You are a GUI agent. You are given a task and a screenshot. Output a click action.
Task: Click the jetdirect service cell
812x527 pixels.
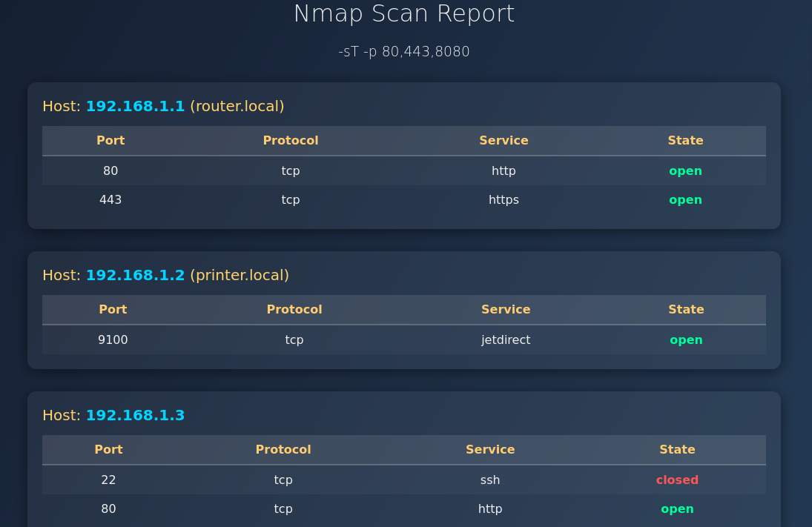click(506, 340)
